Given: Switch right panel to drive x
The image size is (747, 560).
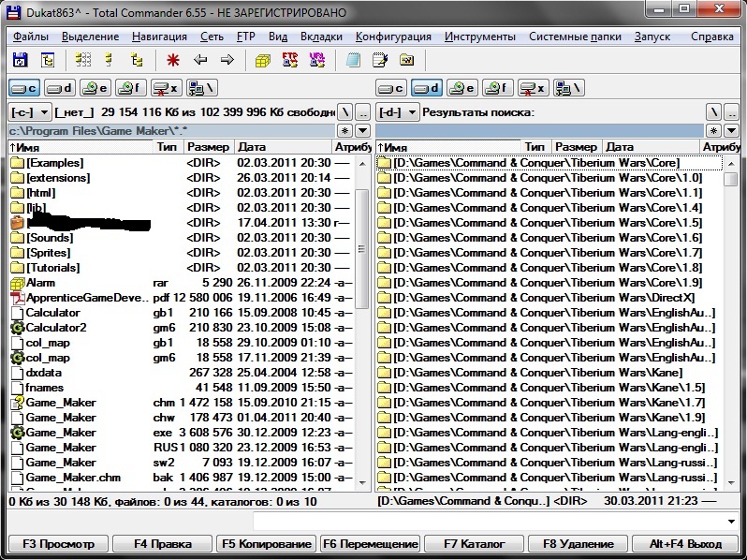Looking at the screenshot, I should [534, 88].
